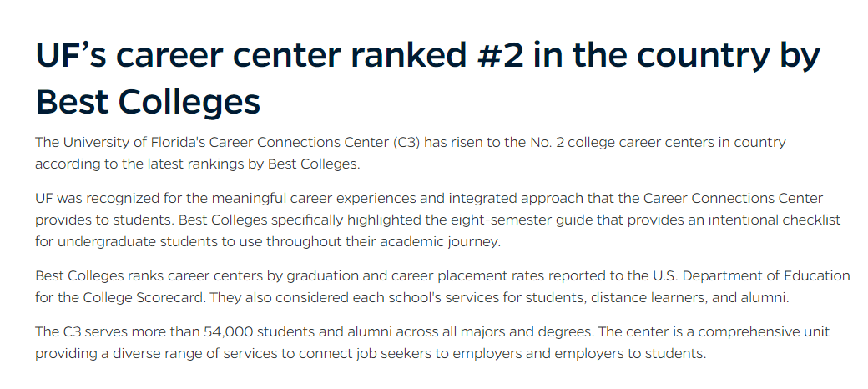Click the paragraph starting 'The C3 serves more than'

point(432,342)
